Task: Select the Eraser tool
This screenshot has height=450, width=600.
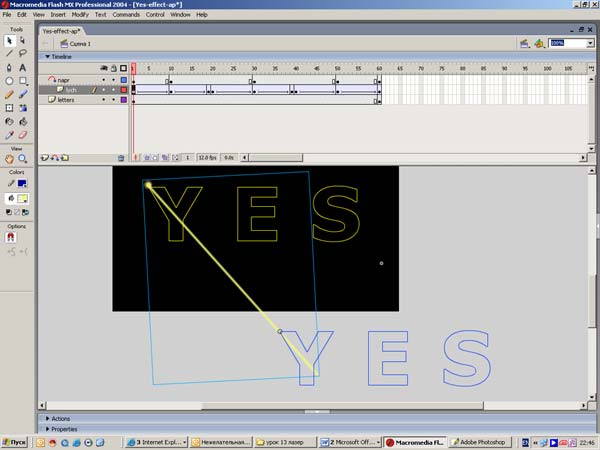Action: [x=22, y=134]
